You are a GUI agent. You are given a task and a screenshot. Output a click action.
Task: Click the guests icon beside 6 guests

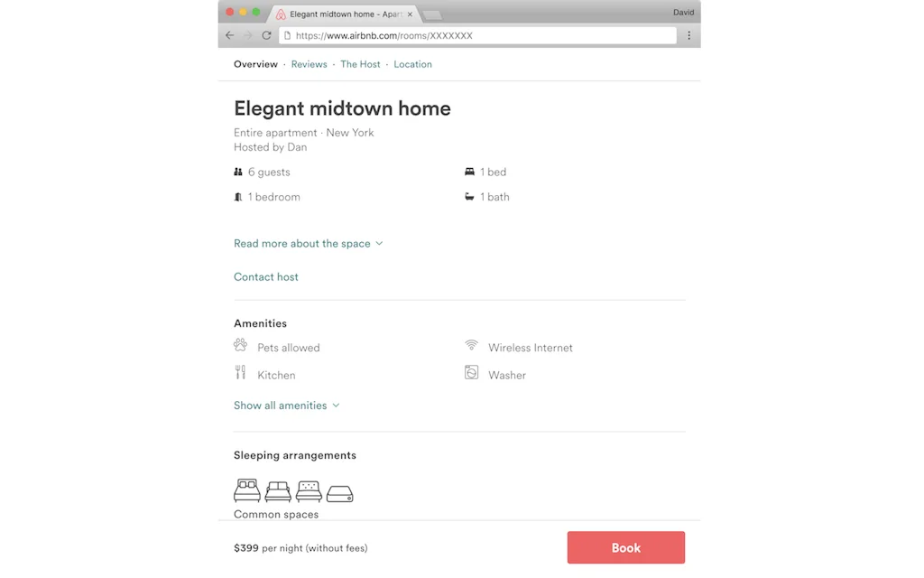point(238,171)
